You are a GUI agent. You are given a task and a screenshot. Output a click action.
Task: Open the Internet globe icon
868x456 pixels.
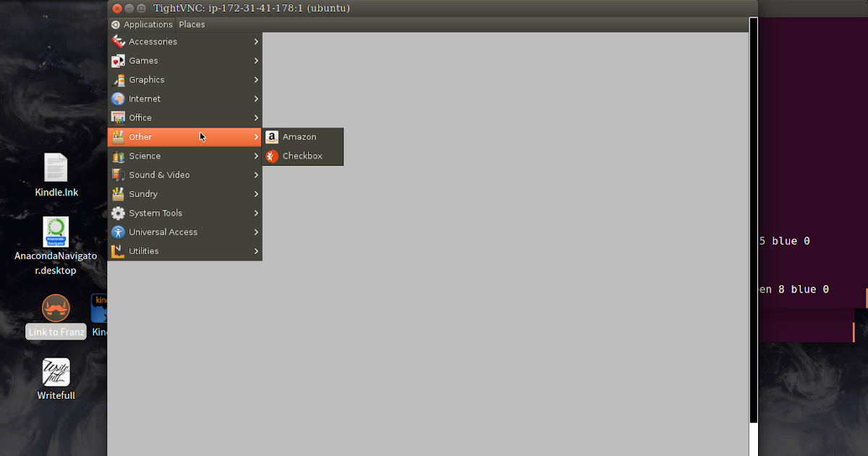118,98
